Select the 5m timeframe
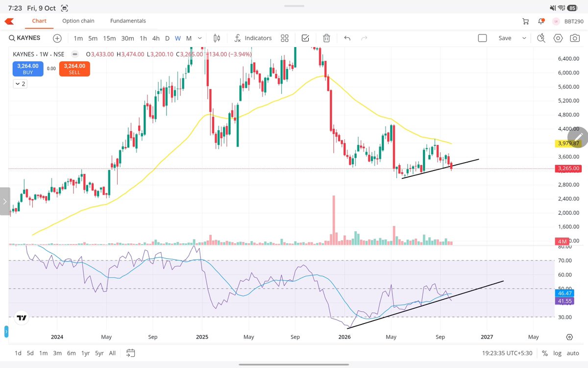Viewport: 588px width, 368px height. 93,38
